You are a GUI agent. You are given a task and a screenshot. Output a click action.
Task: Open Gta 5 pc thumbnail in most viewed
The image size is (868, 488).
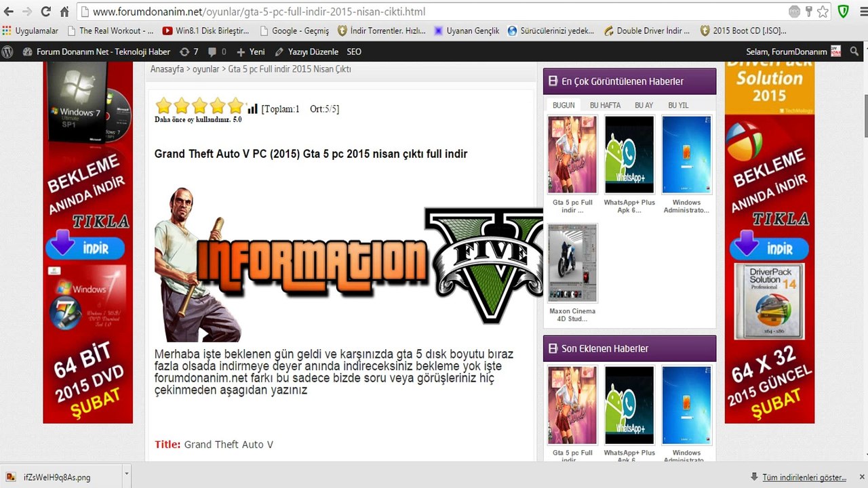point(572,155)
